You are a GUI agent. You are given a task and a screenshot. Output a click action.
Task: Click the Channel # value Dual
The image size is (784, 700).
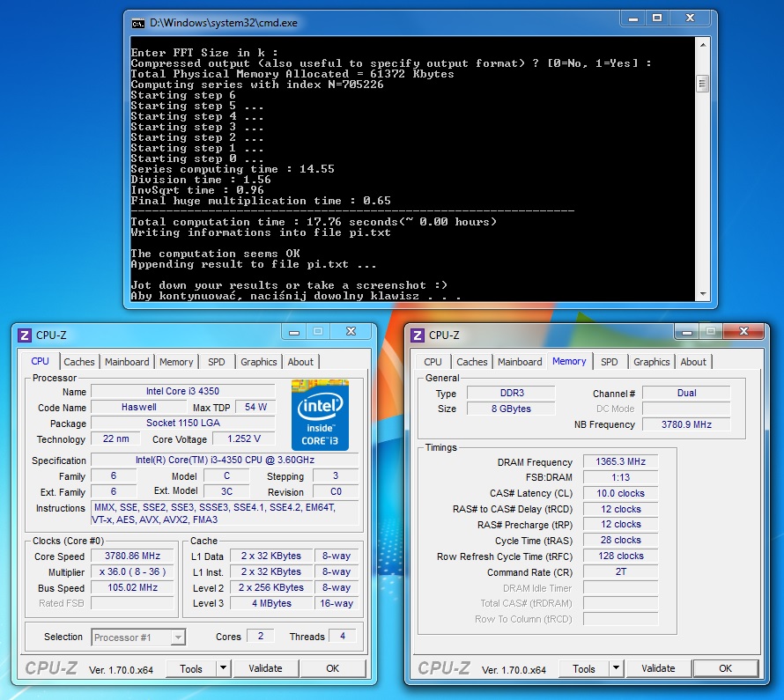(686, 393)
